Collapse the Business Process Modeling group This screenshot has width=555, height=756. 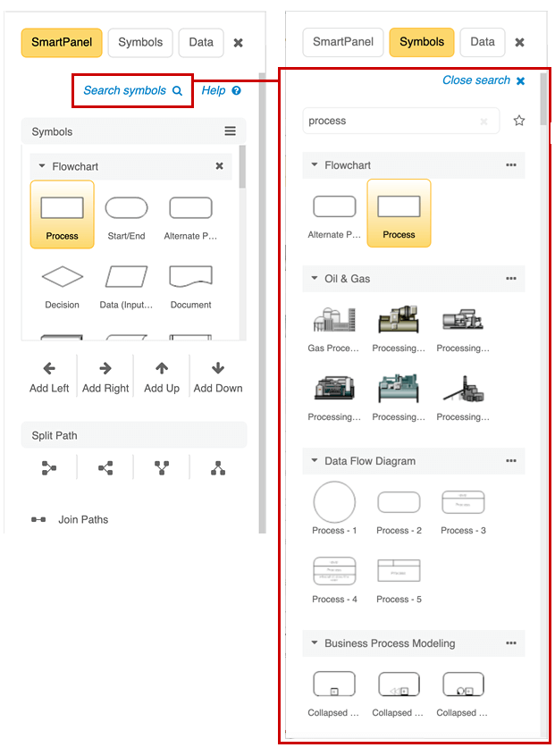315,643
